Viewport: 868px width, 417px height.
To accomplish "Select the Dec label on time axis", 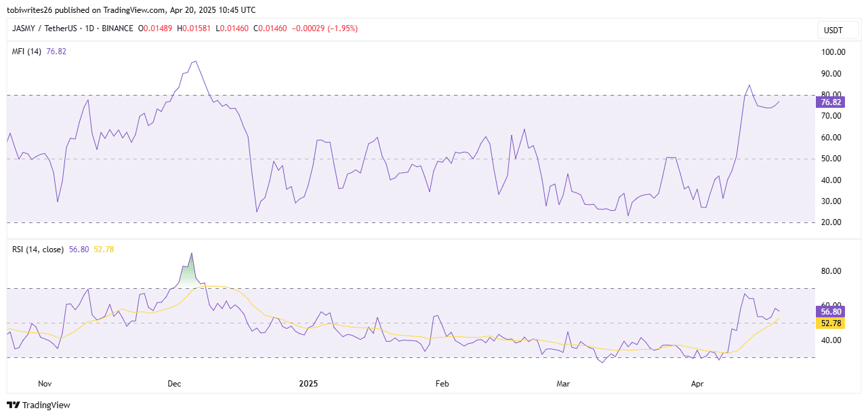I will (174, 384).
